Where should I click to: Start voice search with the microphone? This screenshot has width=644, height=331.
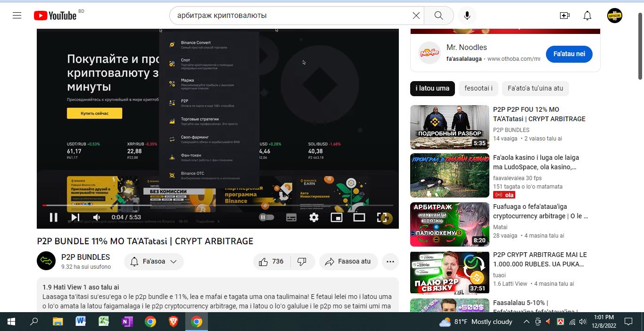point(467,16)
